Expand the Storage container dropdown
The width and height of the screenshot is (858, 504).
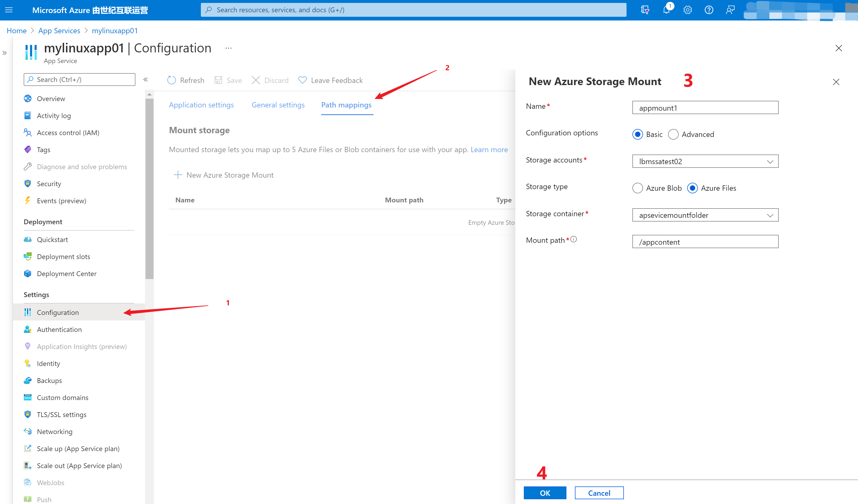pyautogui.click(x=770, y=215)
